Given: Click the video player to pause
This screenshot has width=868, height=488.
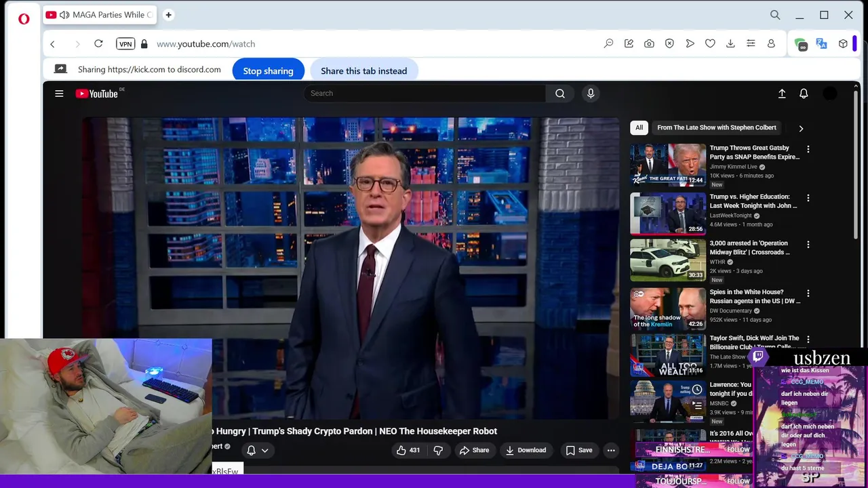Looking at the screenshot, I should pos(351,268).
